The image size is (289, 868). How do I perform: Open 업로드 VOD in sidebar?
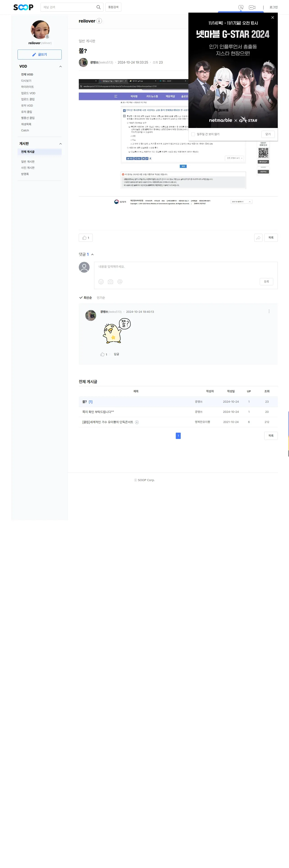28,93
